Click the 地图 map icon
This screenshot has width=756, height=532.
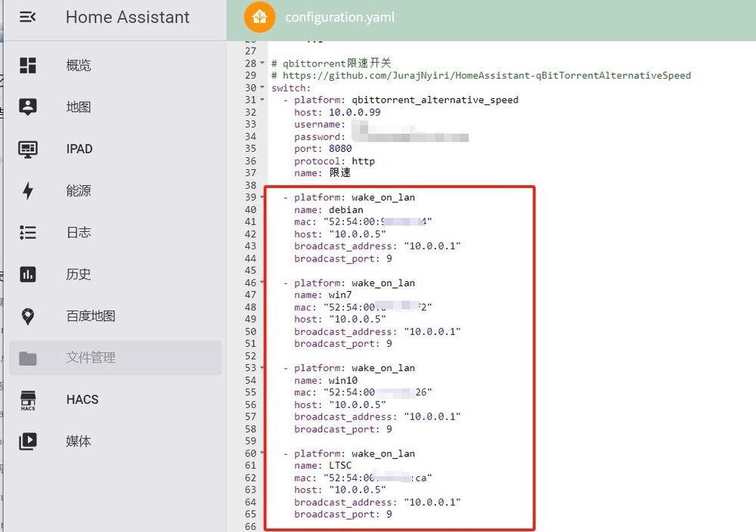pyautogui.click(x=28, y=107)
